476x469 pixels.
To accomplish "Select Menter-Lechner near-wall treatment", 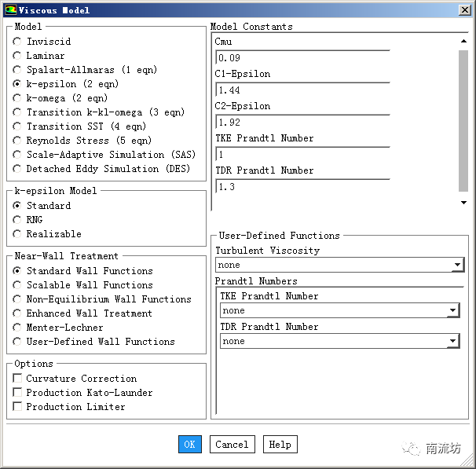I will 17,328.
